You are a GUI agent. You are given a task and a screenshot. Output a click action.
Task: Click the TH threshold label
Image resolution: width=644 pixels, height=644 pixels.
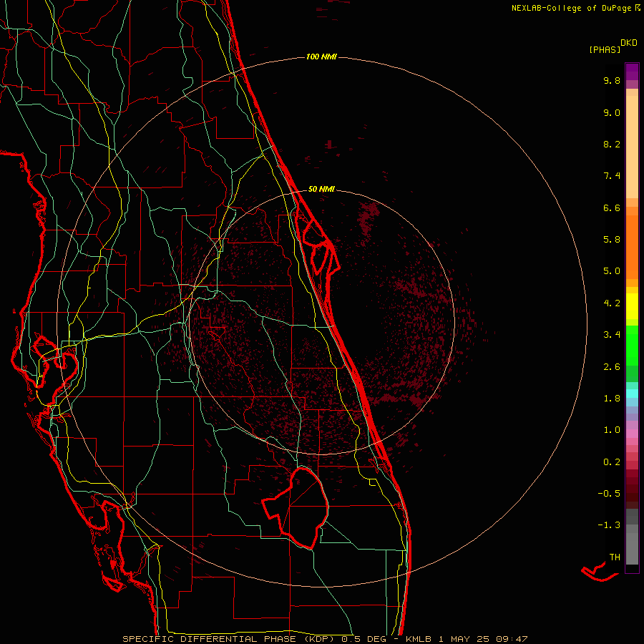pos(615,557)
